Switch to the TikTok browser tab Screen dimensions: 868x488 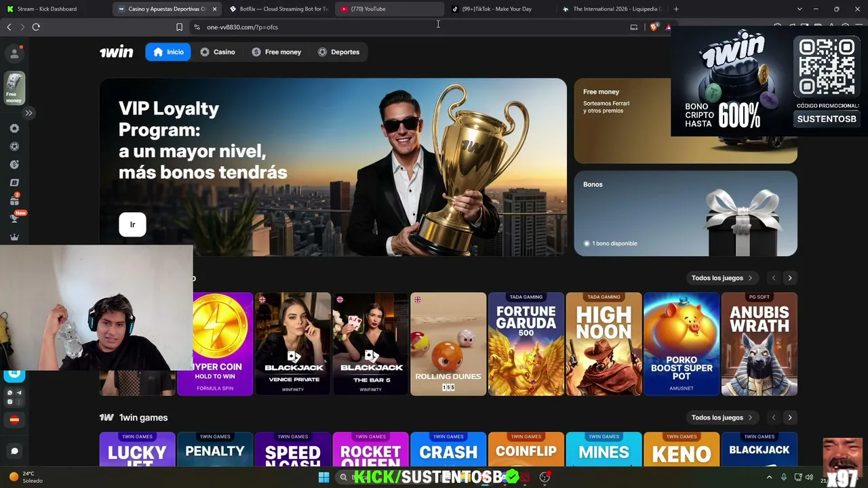[x=500, y=9]
